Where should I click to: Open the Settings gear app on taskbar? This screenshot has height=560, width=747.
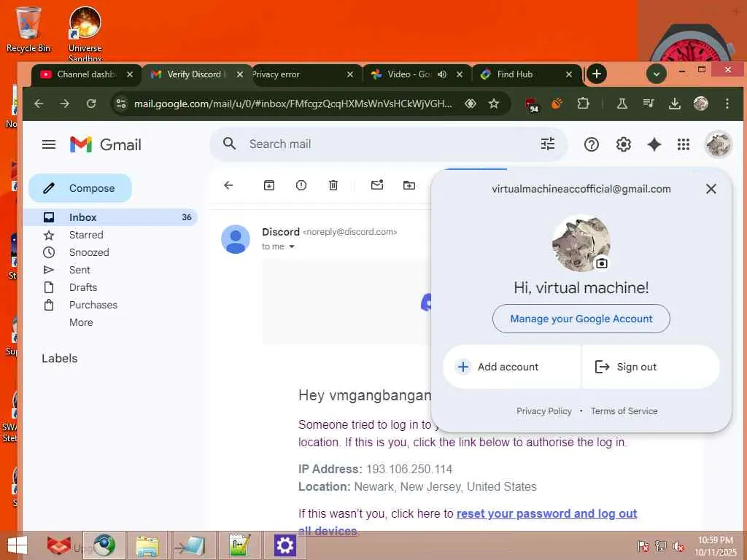285,545
